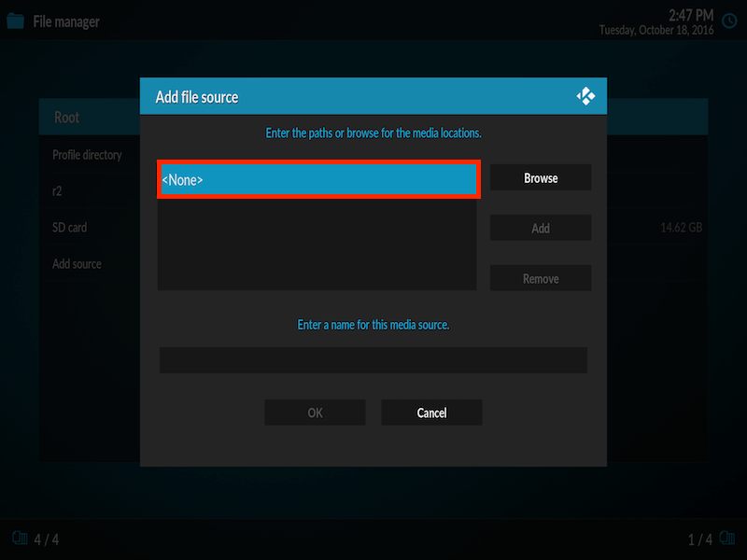Click the file count icon next to 1 / 4
The height and width of the screenshot is (560, 747).
point(727,539)
